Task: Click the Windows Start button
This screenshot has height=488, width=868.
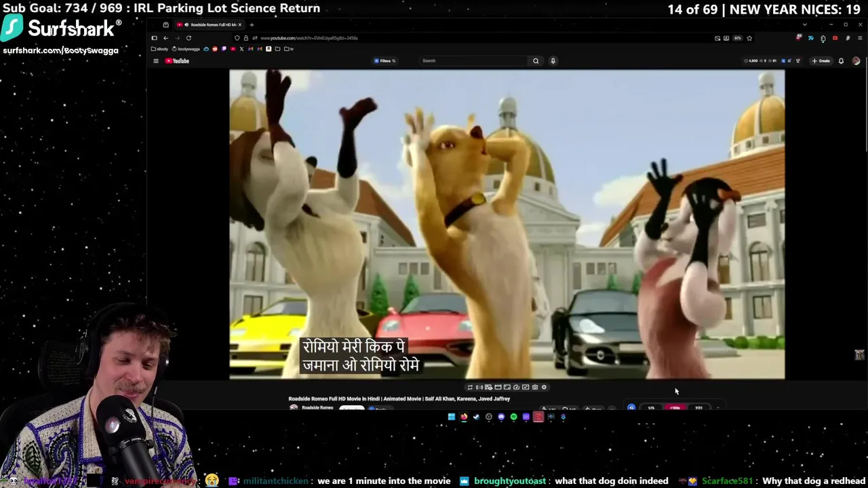Action: pyautogui.click(x=452, y=417)
